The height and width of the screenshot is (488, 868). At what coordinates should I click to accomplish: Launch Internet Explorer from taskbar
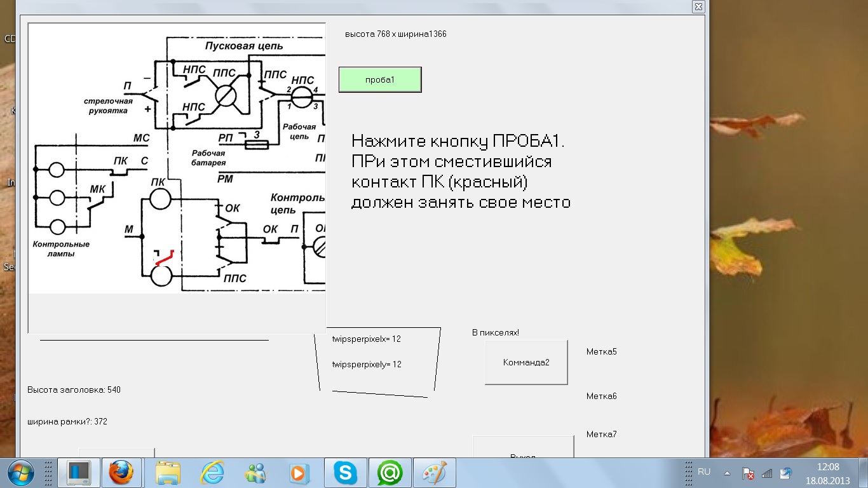pos(212,473)
